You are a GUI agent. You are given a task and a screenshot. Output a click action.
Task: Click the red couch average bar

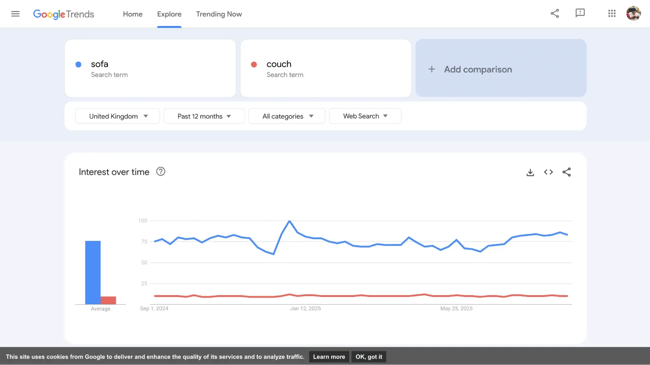(x=108, y=300)
